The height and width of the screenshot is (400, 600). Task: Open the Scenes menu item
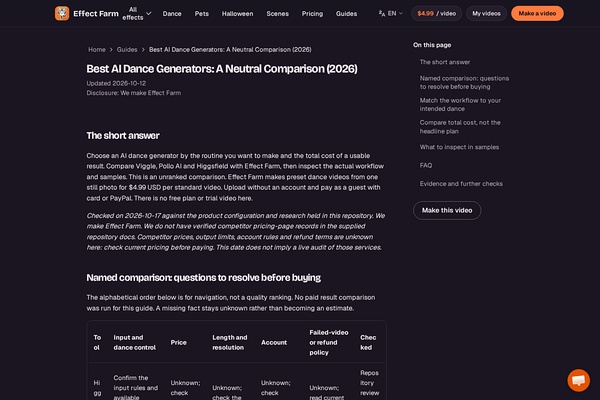pyautogui.click(x=277, y=13)
